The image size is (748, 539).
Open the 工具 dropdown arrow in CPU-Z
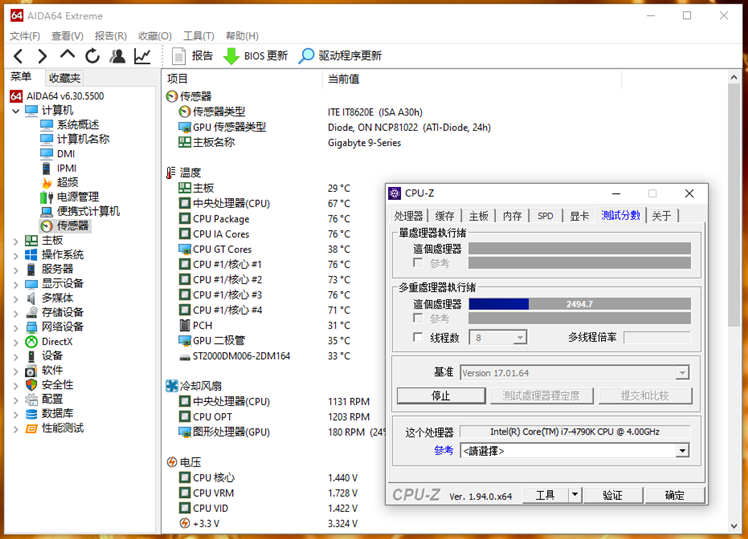575,495
